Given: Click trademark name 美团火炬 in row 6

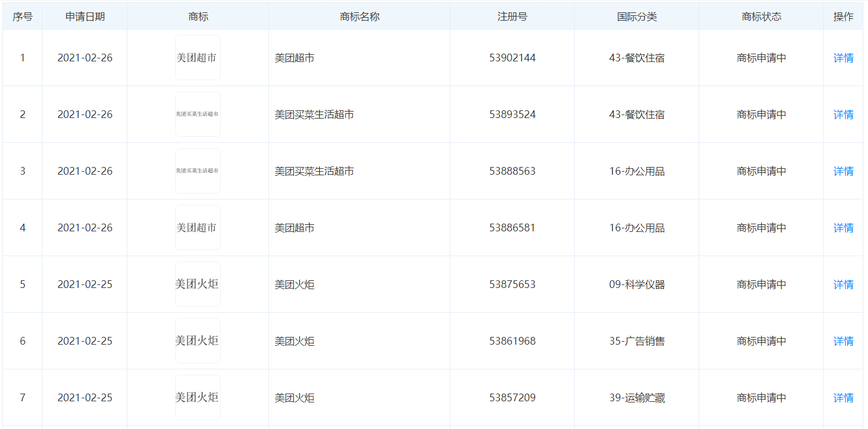Looking at the screenshot, I should [294, 341].
